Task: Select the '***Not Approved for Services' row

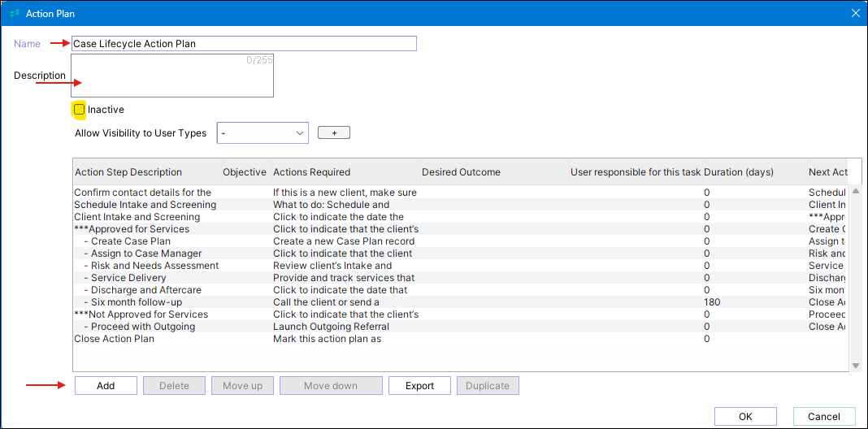Action: [x=460, y=314]
